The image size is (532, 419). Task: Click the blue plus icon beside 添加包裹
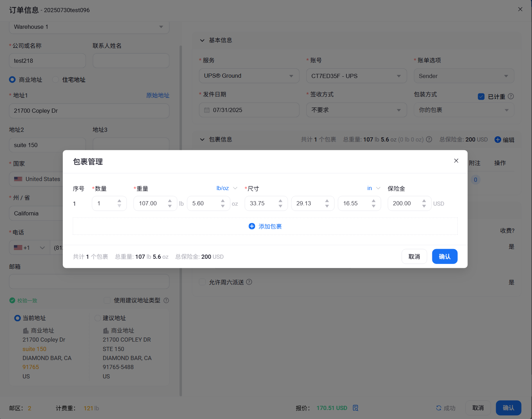click(252, 226)
